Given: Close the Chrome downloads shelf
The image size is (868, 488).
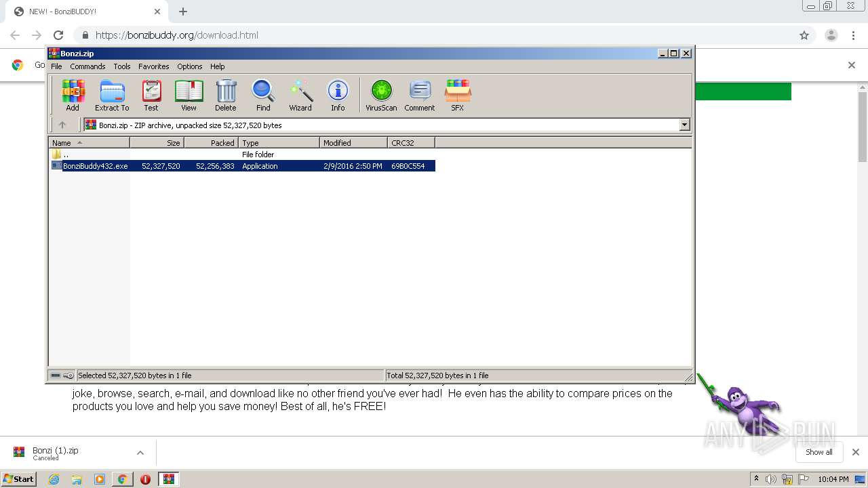Looking at the screenshot, I should (856, 452).
